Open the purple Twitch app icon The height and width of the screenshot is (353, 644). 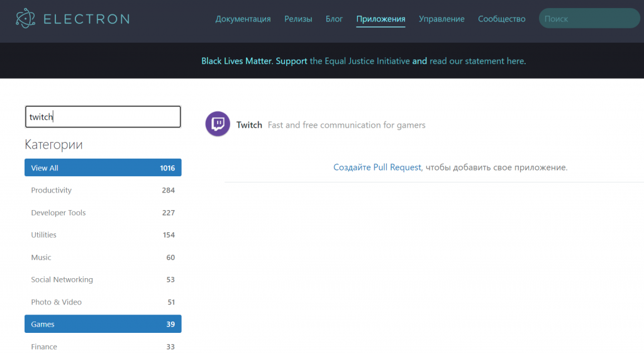pos(218,124)
